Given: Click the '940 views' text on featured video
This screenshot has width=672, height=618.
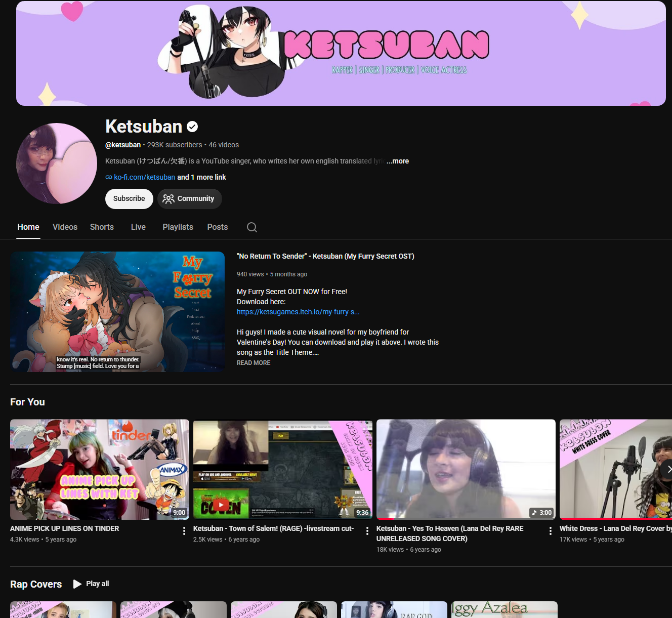Looking at the screenshot, I should coord(250,274).
